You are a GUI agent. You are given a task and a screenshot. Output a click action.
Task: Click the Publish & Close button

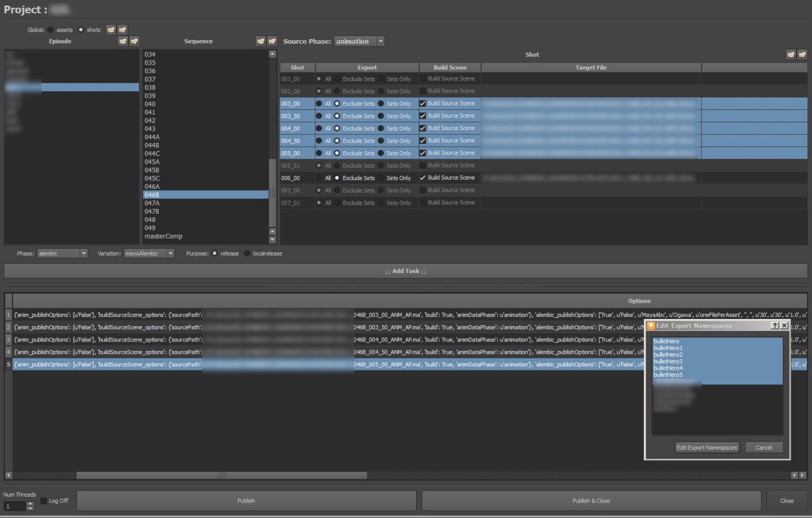pos(591,501)
